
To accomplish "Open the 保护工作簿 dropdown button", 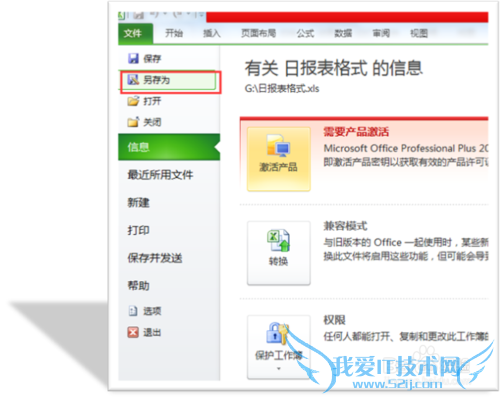I will pyautogui.click(x=279, y=347).
